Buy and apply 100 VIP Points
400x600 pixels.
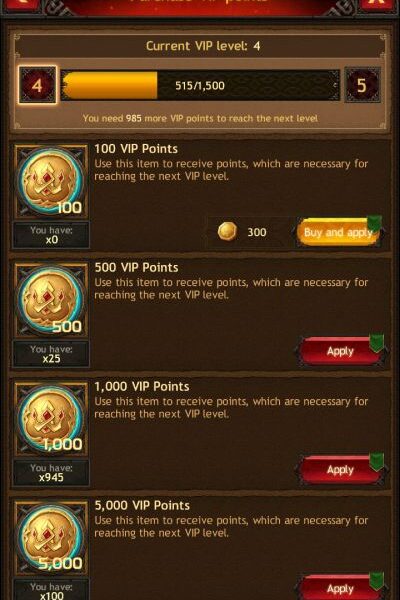tap(339, 232)
